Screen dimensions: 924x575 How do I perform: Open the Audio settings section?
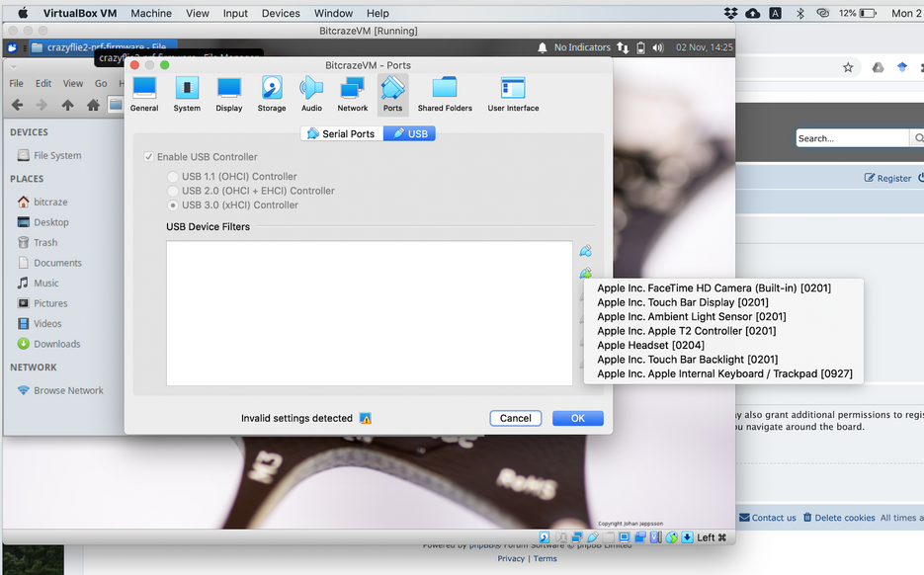311,94
